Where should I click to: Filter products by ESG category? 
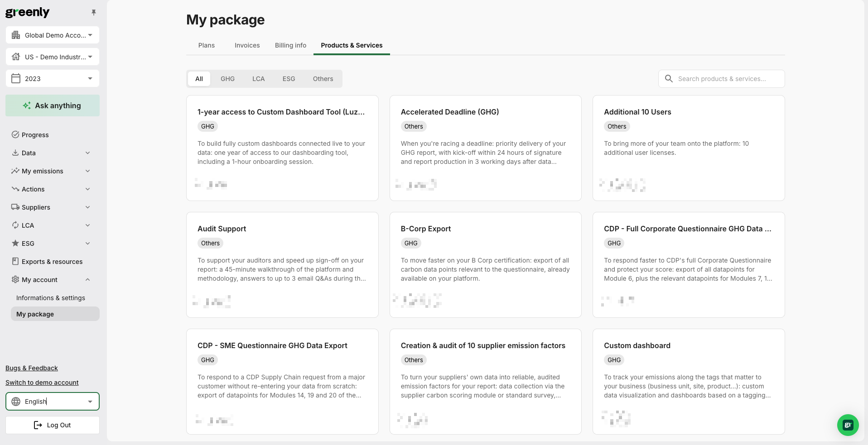coord(289,79)
